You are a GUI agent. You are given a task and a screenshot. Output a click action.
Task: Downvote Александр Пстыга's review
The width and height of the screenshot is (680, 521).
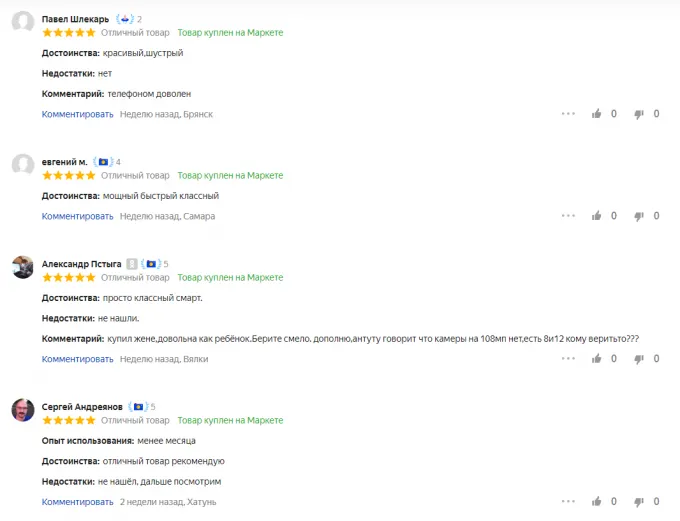pyautogui.click(x=640, y=359)
